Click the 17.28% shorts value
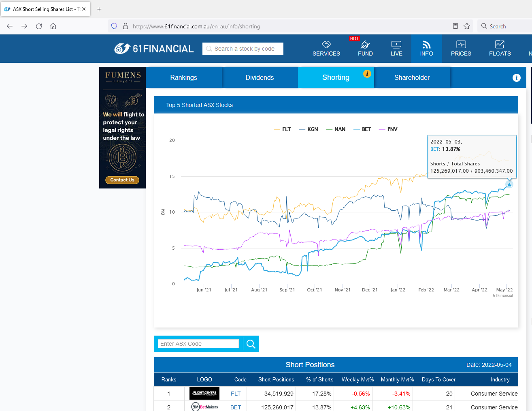Screen dimensions: 532x411 (322, 394)
